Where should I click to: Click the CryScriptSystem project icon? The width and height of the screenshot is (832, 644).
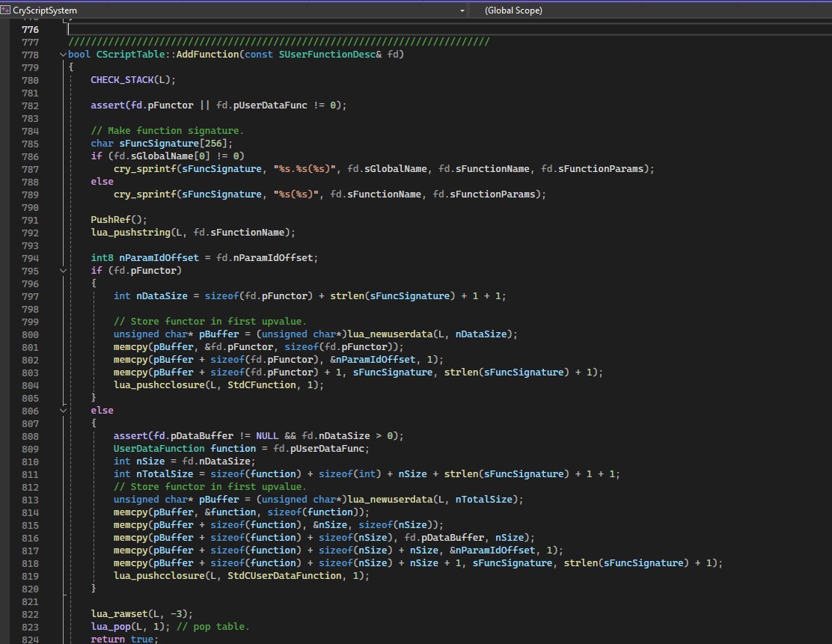pyautogui.click(x=6, y=10)
